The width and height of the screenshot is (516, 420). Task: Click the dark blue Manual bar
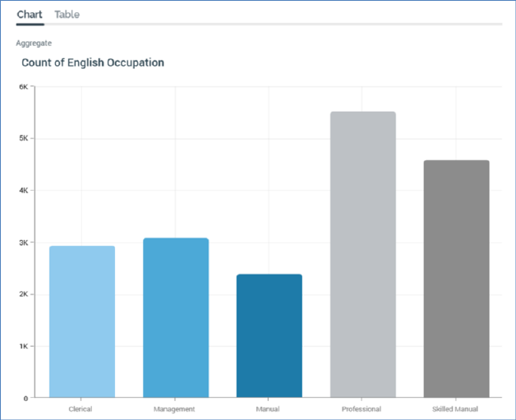tap(270, 335)
